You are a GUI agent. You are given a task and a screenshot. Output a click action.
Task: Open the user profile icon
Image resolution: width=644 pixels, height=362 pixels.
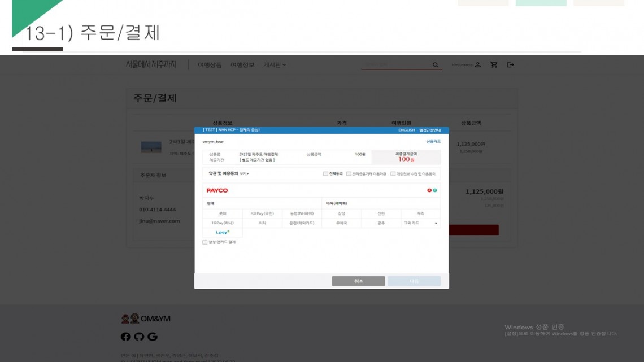[x=478, y=65]
